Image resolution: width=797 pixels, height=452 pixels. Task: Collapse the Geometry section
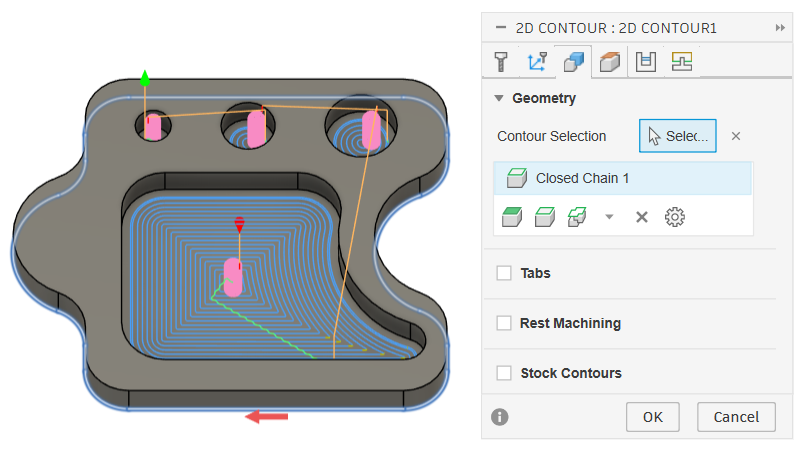click(x=499, y=98)
